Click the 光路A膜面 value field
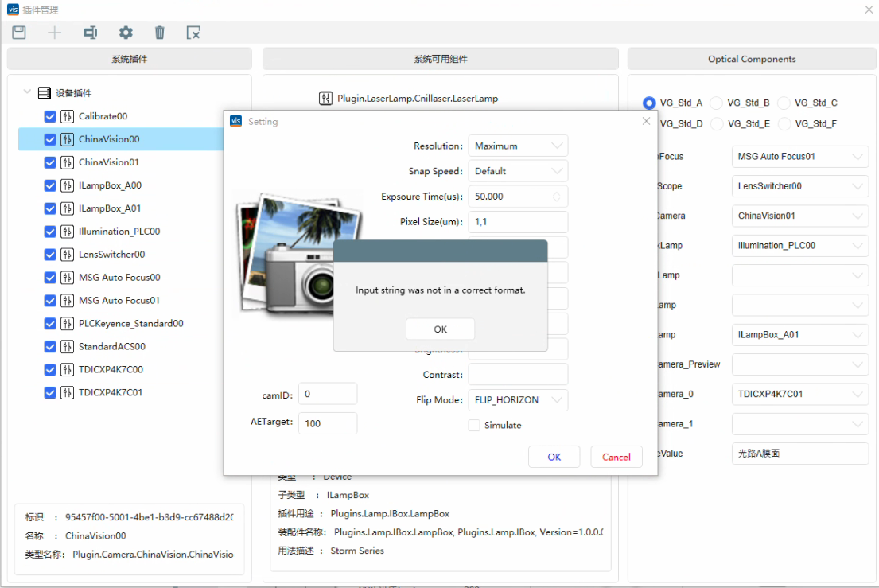This screenshot has height=588, width=879. coord(800,454)
